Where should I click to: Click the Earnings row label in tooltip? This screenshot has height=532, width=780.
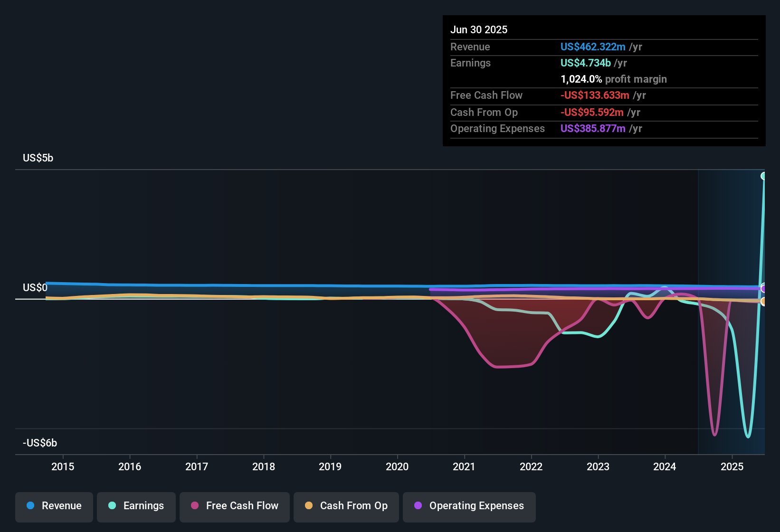tap(470, 63)
